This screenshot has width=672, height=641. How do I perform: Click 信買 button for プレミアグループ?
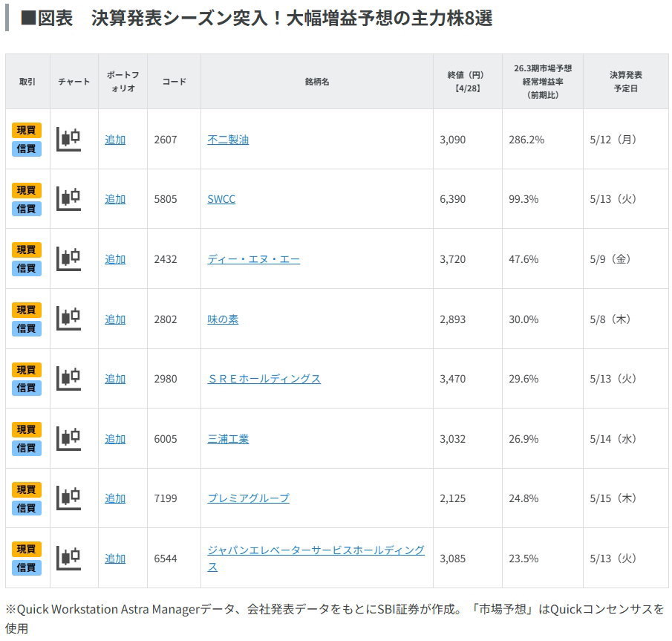[27, 507]
